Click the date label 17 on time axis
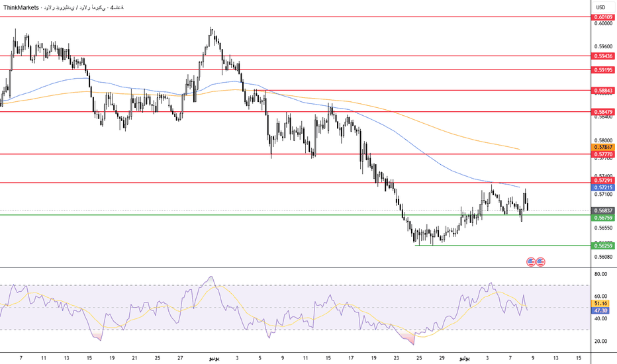Viewport: 617px width, 364px height. [x=351, y=358]
